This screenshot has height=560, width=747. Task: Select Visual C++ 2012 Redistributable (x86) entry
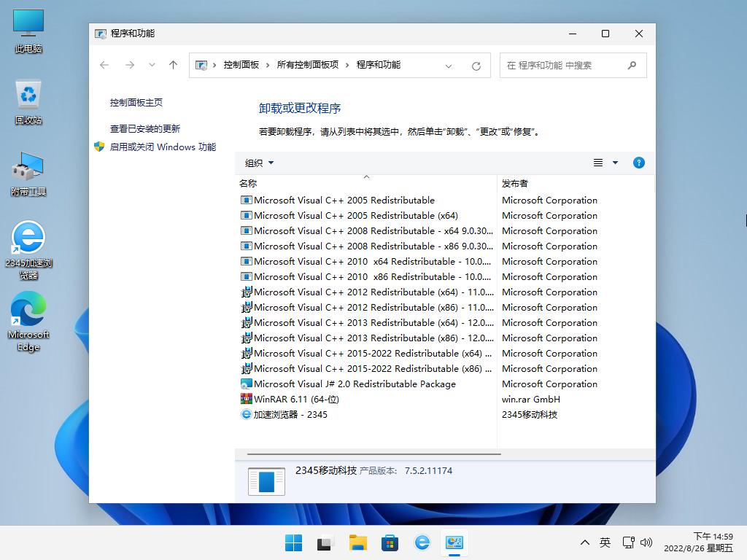[x=367, y=307]
